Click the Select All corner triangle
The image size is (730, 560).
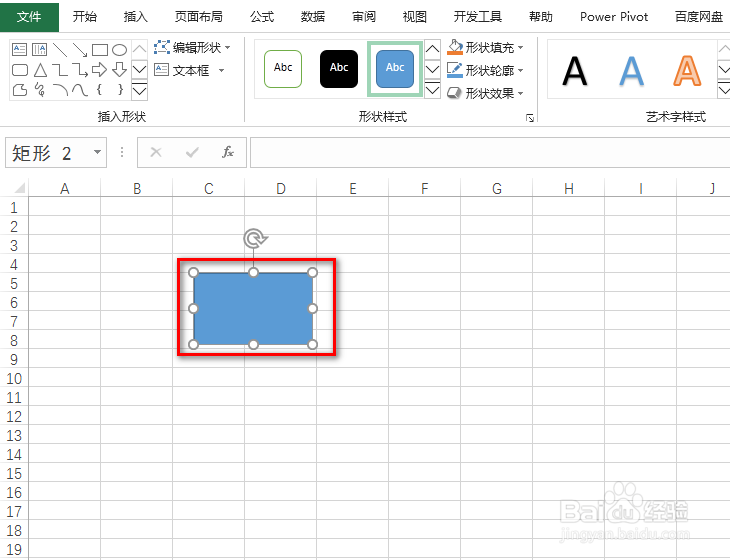[x=19, y=188]
